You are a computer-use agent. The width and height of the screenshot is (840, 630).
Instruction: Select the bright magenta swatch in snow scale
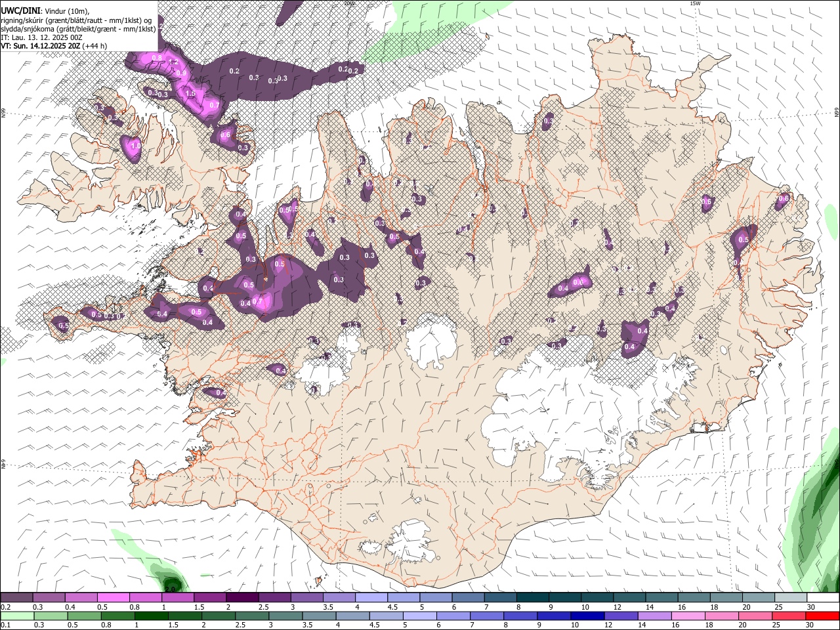[113, 597]
